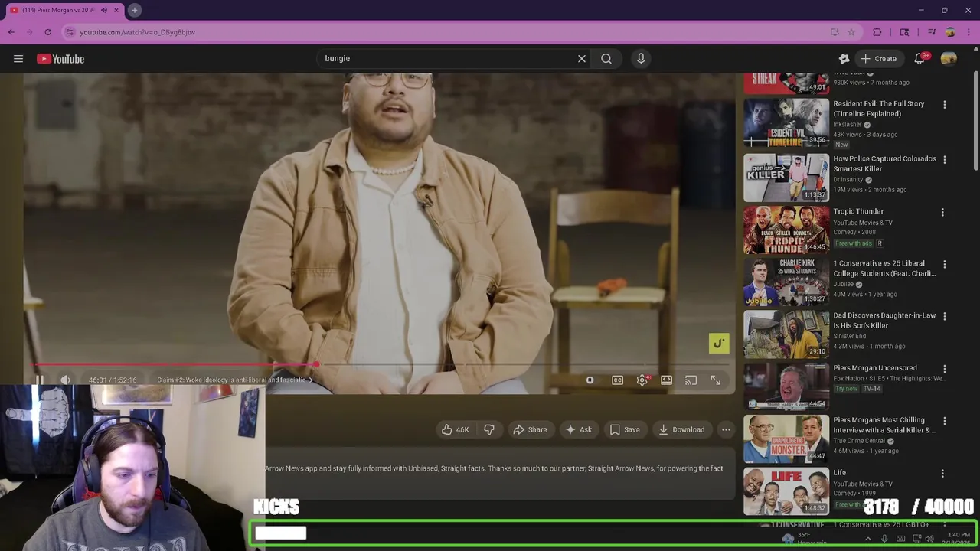980x551 pixels.
Task: Open options for Resident Evil video
Action: [944, 105]
